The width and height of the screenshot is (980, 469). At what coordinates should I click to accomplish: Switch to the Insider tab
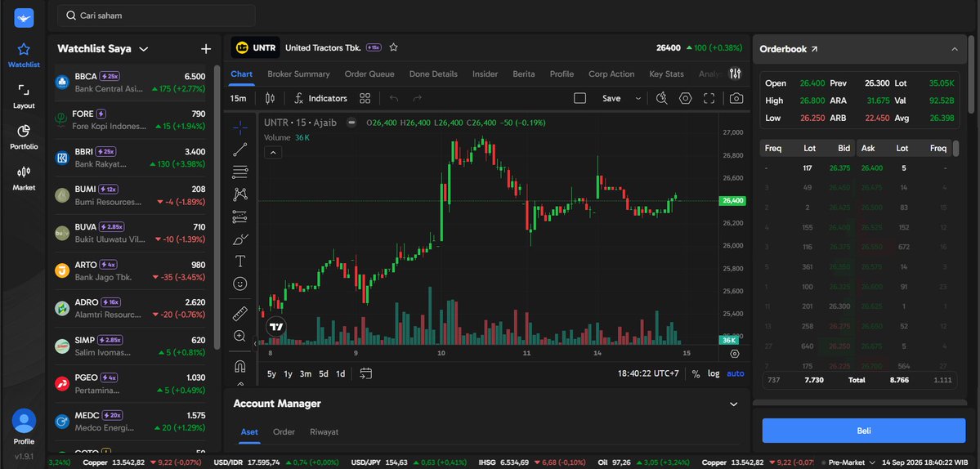click(x=485, y=74)
